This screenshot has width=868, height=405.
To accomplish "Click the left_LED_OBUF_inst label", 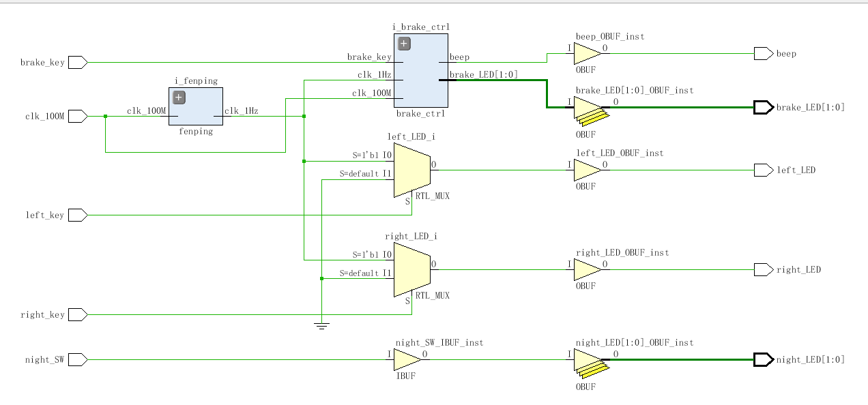I will [620, 153].
